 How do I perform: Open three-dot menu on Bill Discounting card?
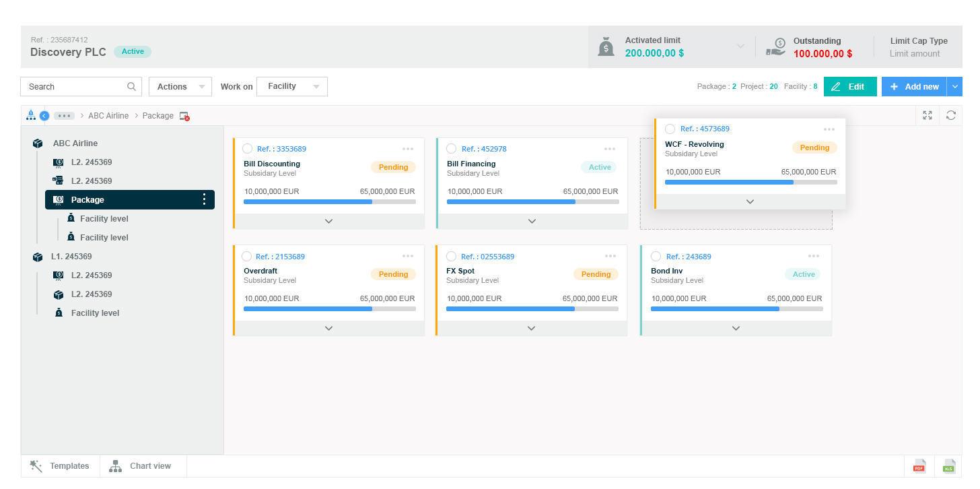tap(408, 149)
